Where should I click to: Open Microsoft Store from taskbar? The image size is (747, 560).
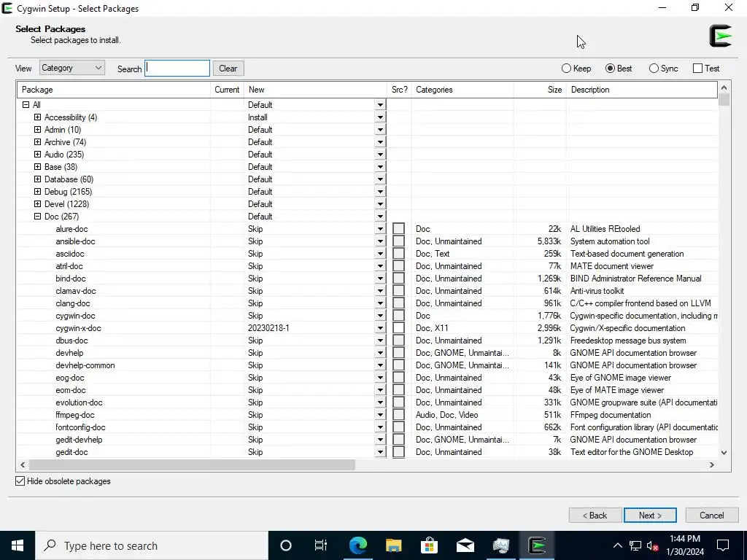click(x=429, y=545)
